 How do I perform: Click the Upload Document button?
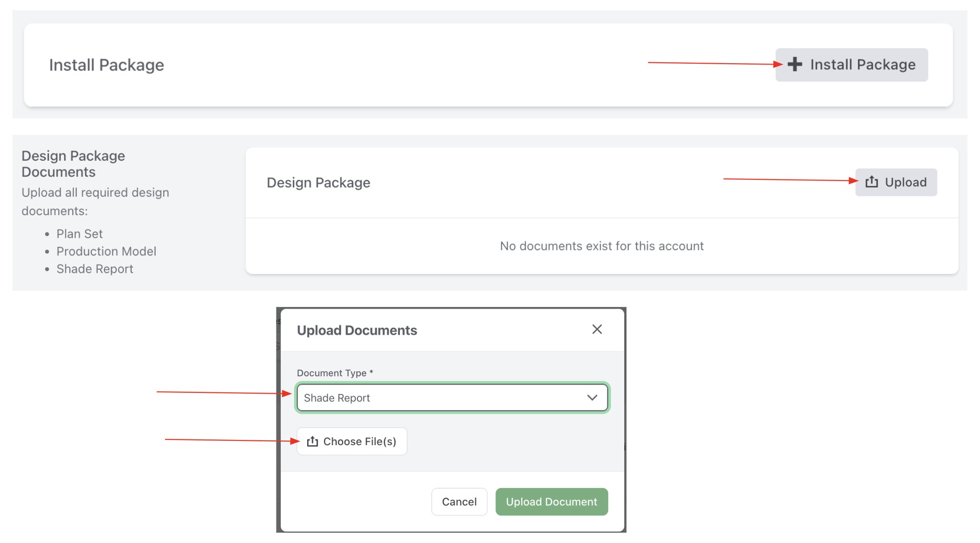point(552,501)
